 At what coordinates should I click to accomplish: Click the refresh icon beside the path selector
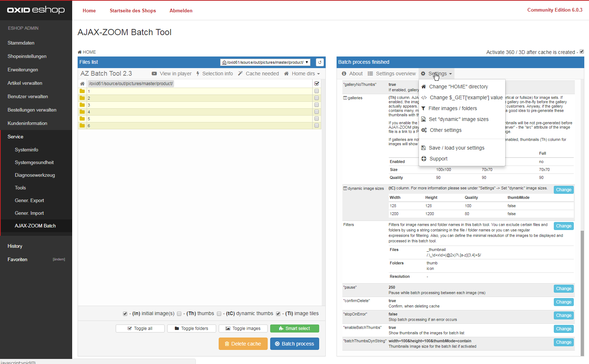coord(320,62)
